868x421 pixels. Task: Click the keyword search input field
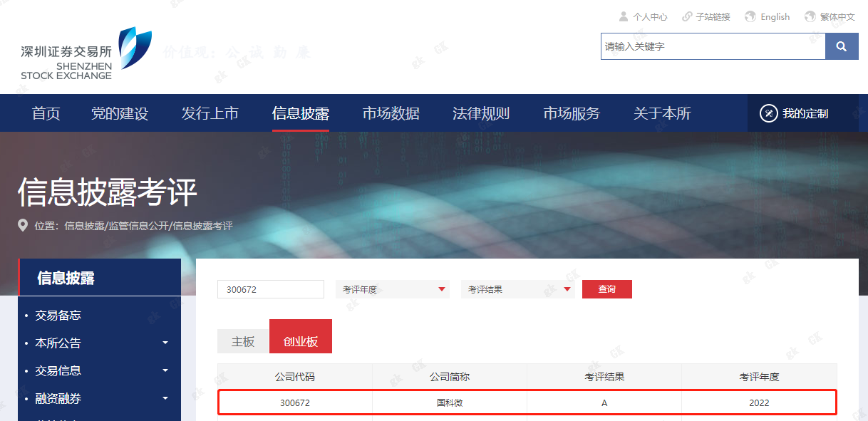point(713,46)
